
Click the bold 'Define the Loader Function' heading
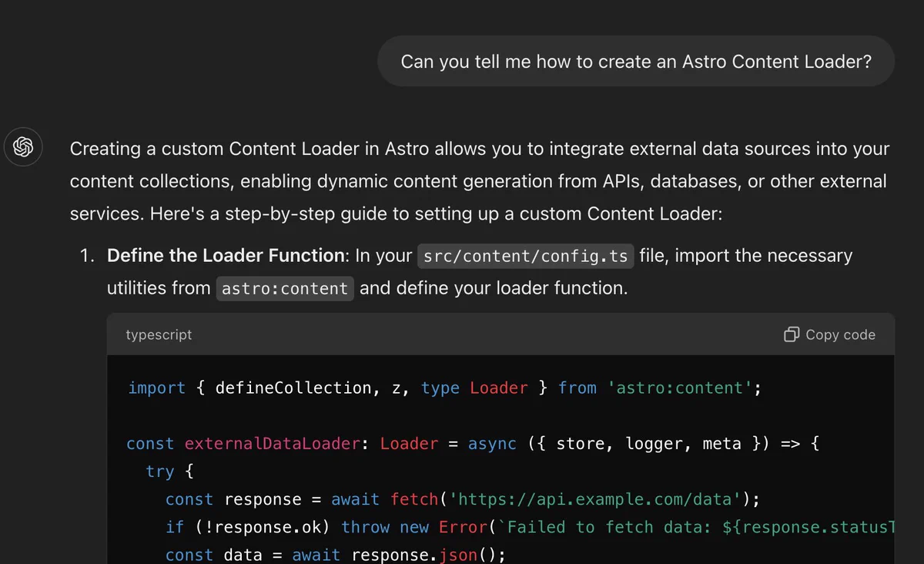pyautogui.click(x=226, y=255)
